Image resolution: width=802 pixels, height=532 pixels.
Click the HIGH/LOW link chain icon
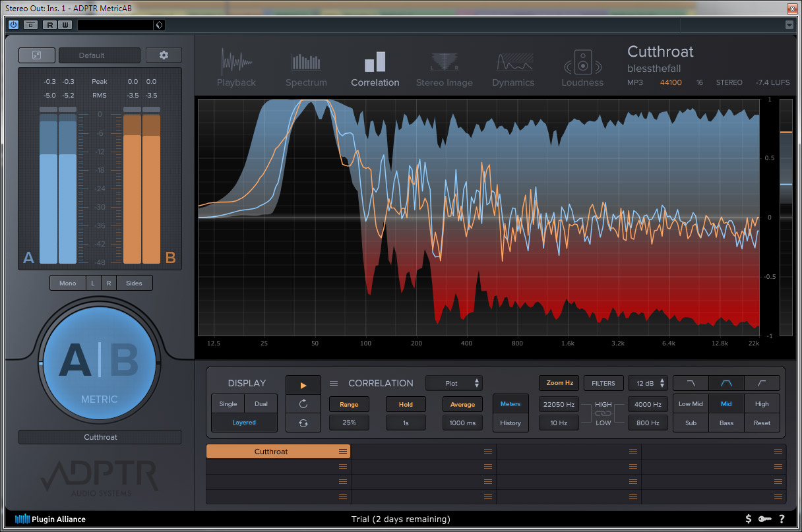click(x=603, y=413)
